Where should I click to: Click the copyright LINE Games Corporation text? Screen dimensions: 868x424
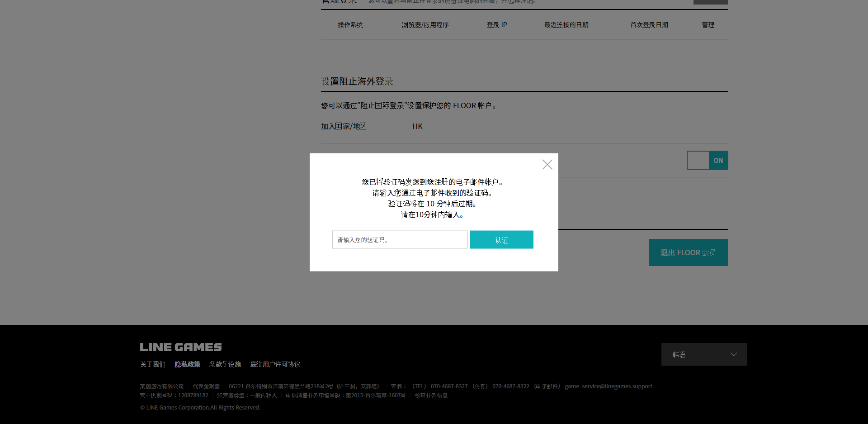(200, 408)
